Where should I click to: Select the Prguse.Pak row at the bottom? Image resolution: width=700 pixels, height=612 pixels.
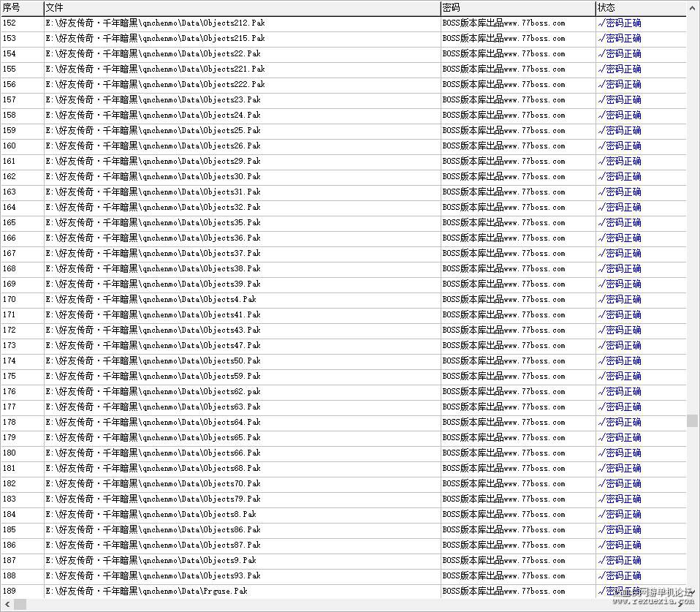tap(343, 591)
